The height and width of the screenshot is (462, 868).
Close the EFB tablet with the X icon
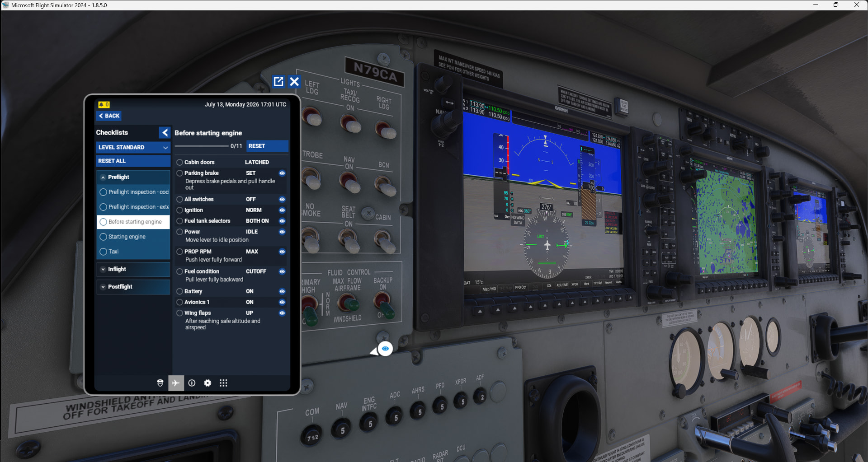(294, 81)
